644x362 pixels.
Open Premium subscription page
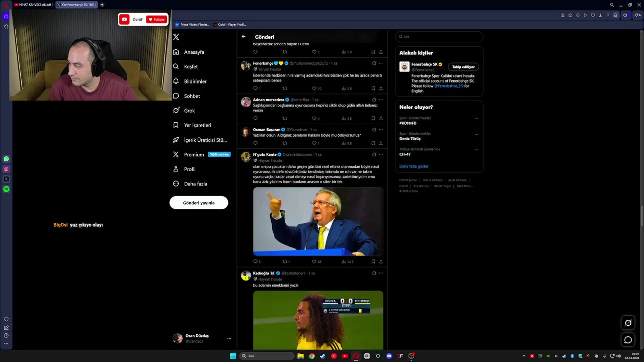201,154
